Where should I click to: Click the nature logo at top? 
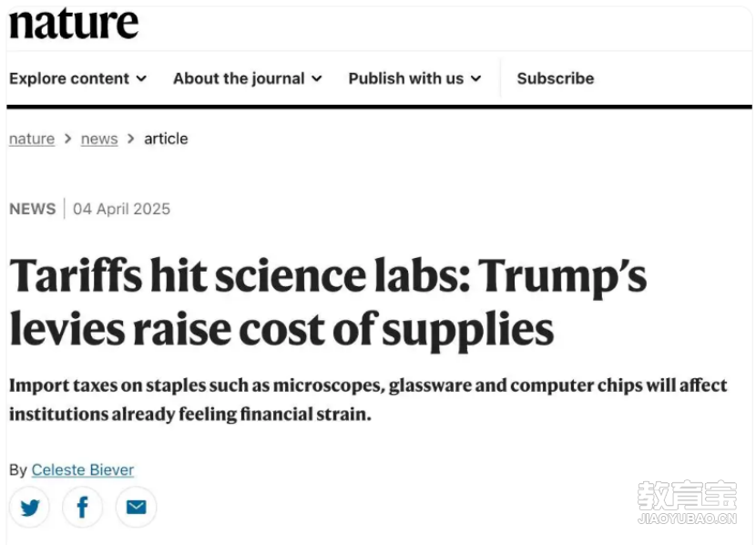(74, 24)
